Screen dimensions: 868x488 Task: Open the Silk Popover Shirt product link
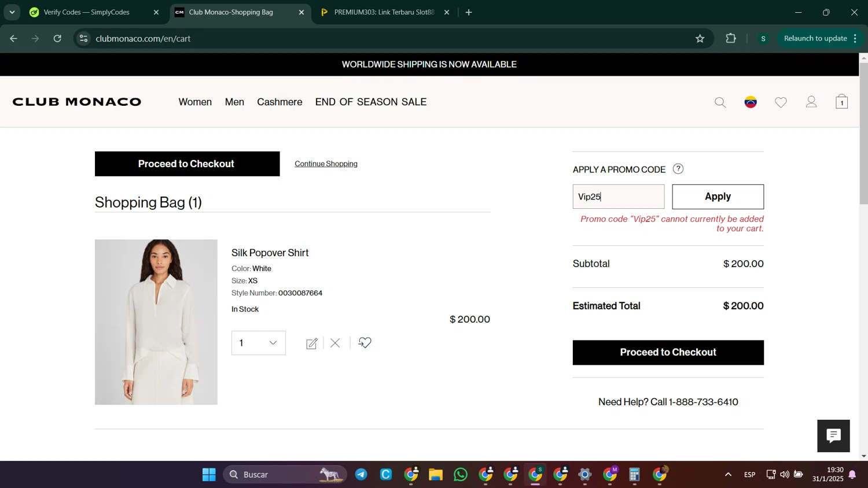pyautogui.click(x=270, y=253)
